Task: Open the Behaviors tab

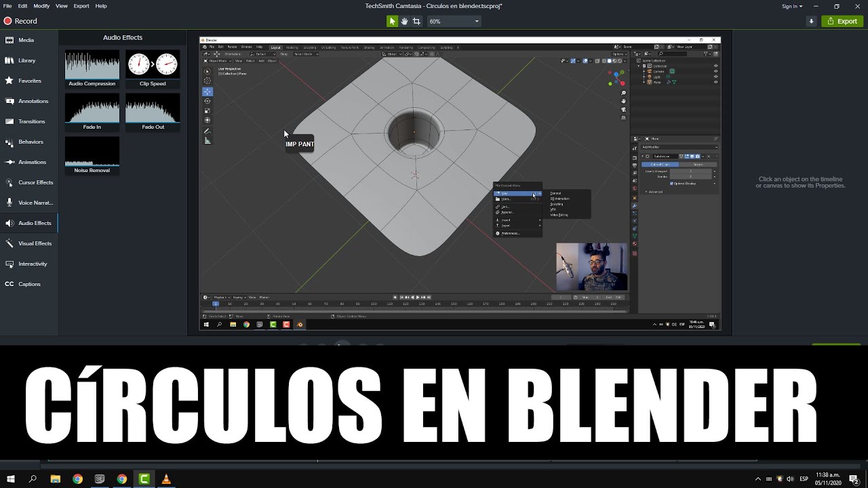Action: coord(29,142)
